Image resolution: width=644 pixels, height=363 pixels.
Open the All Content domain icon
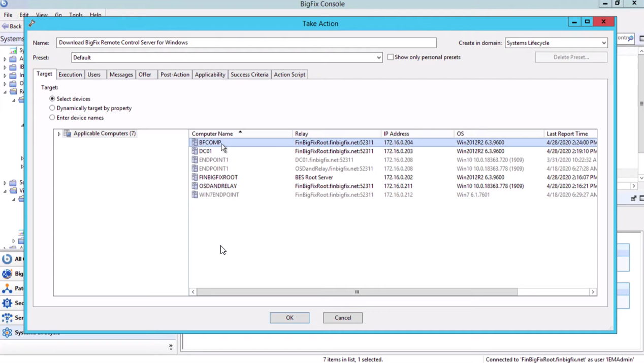coord(7,259)
